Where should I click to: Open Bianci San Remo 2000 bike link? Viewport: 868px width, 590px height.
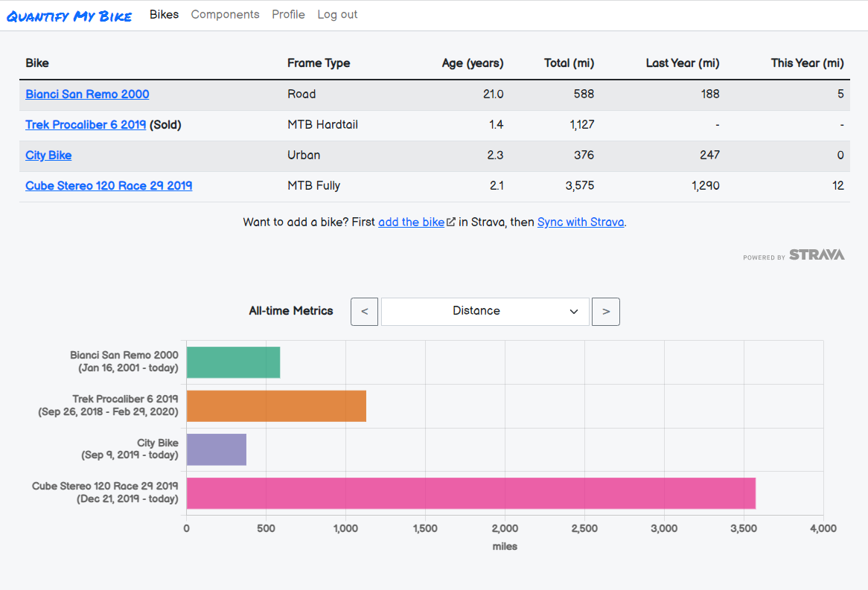coord(87,94)
